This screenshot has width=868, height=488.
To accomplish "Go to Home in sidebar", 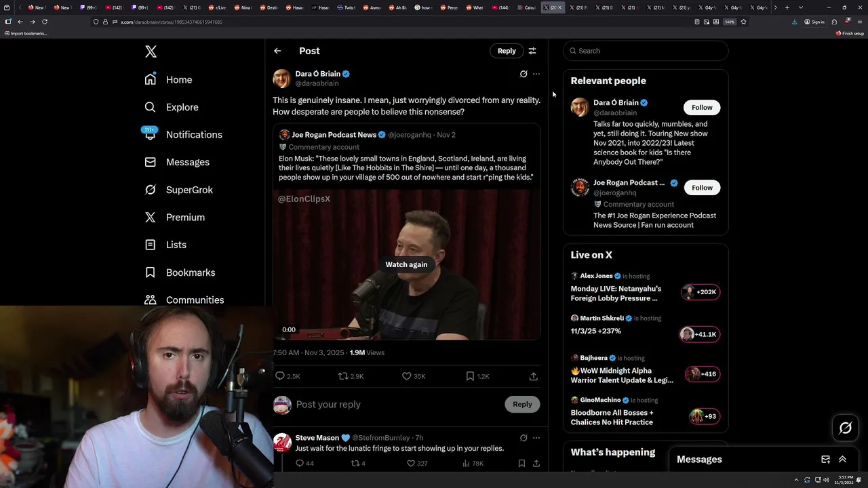I will [x=168, y=79].
